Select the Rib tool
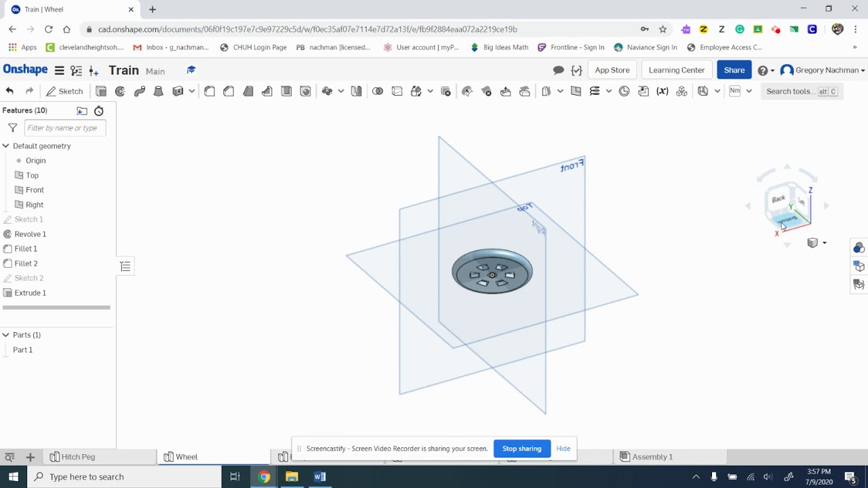This screenshot has width=868, height=488. pos(267,91)
